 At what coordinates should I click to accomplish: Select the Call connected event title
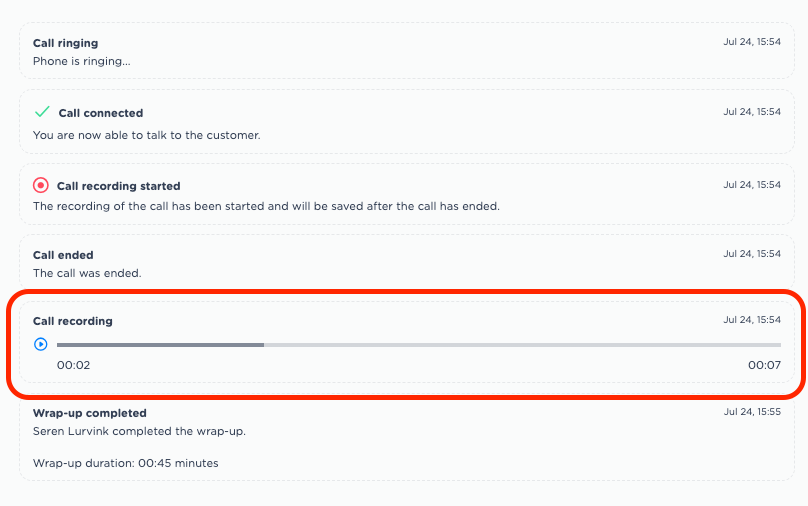pyautogui.click(x=101, y=113)
